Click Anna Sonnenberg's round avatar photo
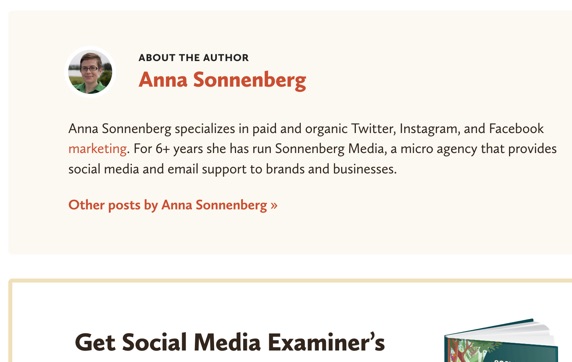Image resolution: width=572 pixels, height=362 pixels. point(90,72)
